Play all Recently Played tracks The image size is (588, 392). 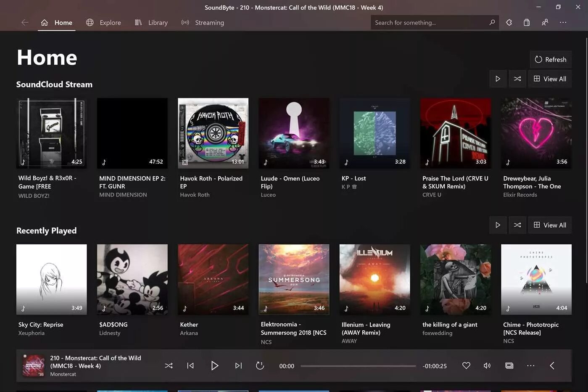[498, 225]
